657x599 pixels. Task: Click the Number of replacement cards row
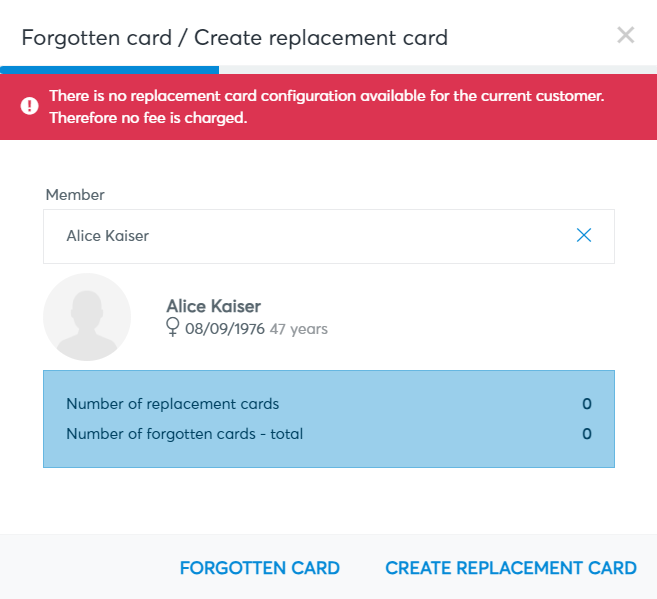[329, 404]
